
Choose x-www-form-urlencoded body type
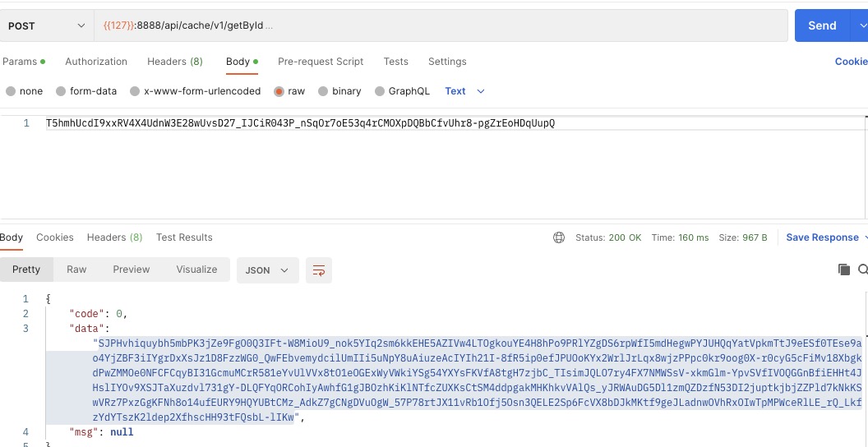click(135, 91)
